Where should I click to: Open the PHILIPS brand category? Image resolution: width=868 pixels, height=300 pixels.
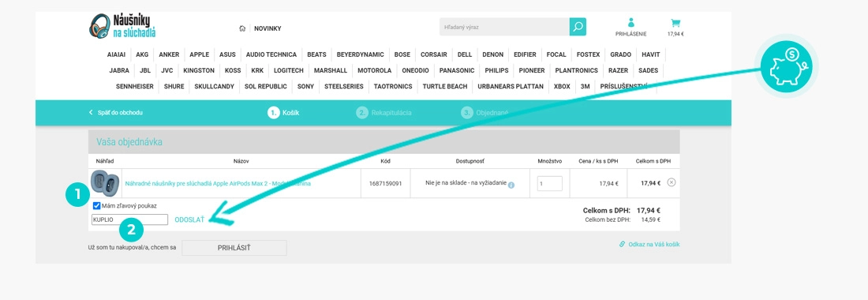pos(496,71)
